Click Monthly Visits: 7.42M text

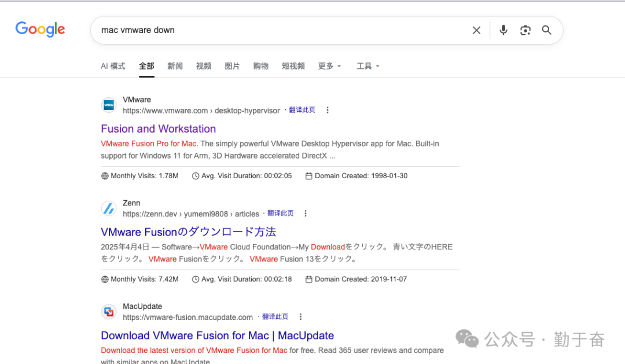(145, 279)
